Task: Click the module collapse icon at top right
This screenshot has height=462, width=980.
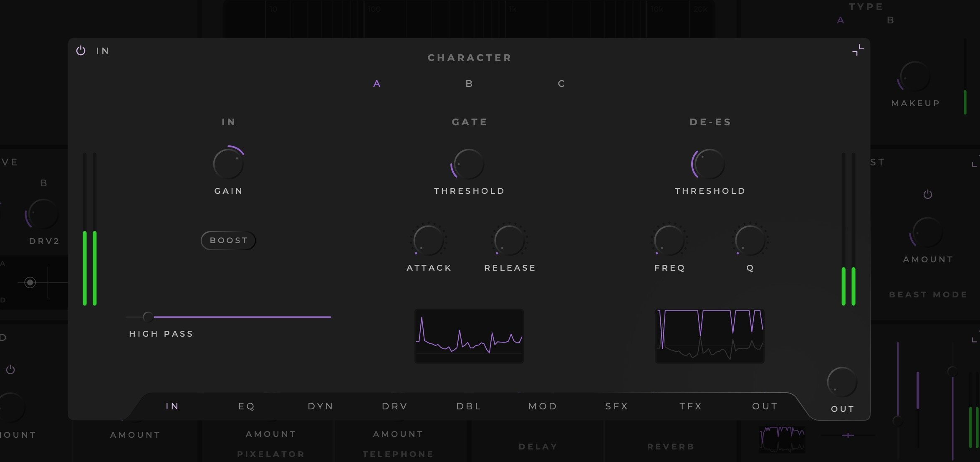Action: click(x=859, y=50)
